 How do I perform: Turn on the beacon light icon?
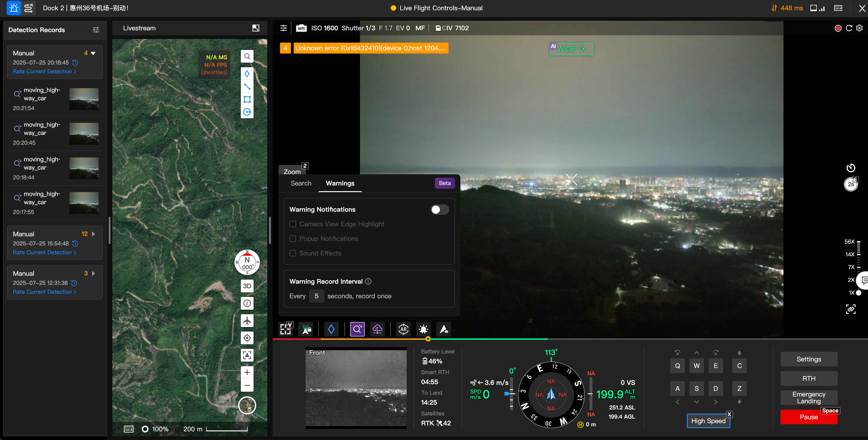[x=423, y=329]
